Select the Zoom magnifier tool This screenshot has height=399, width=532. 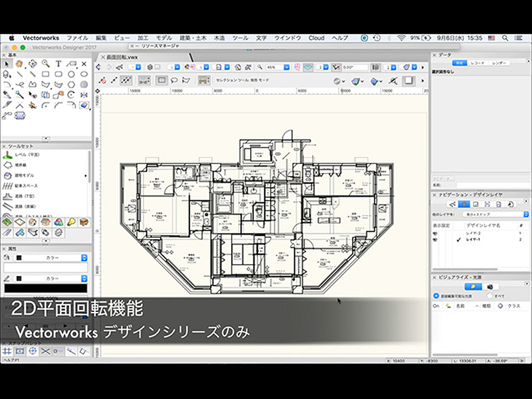tap(45, 64)
